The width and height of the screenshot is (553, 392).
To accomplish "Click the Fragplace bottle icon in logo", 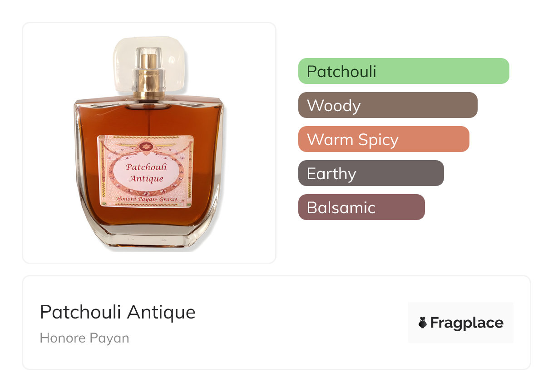I will coord(423,323).
